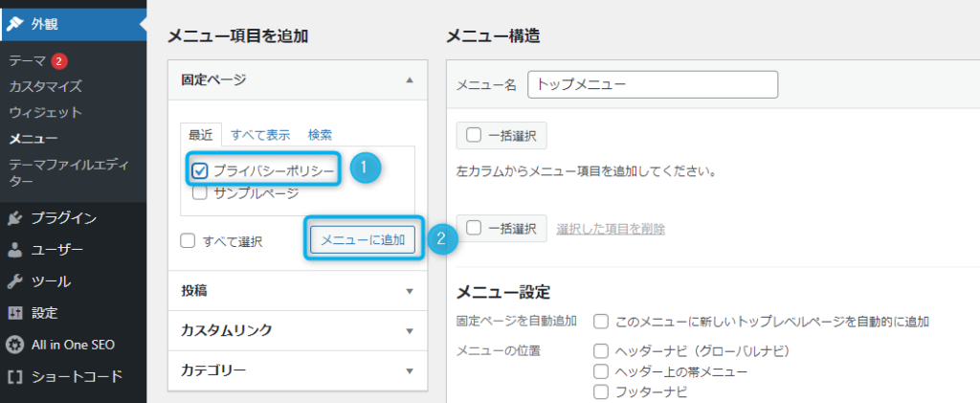Tick the upper 一括選択 bulk-select checkbox
980x403 pixels.
tap(474, 136)
